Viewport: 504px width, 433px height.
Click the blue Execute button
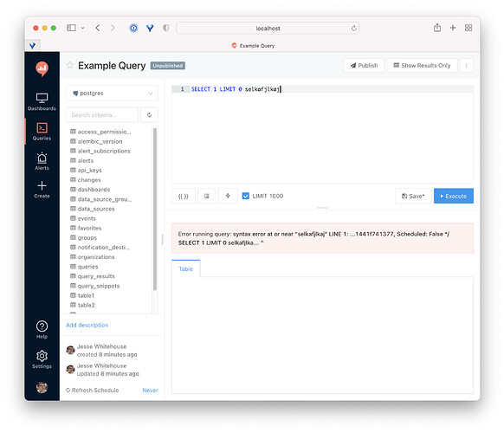point(454,196)
